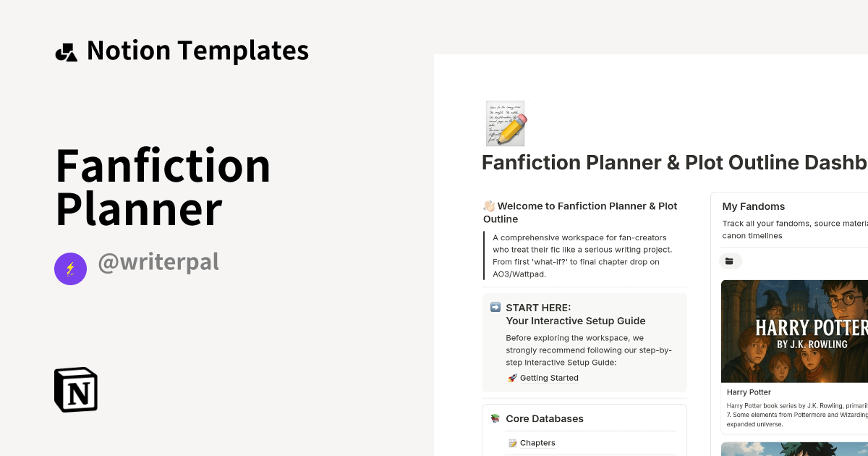
Task: Click the pencil-and-paper page icon
Action: [505, 123]
